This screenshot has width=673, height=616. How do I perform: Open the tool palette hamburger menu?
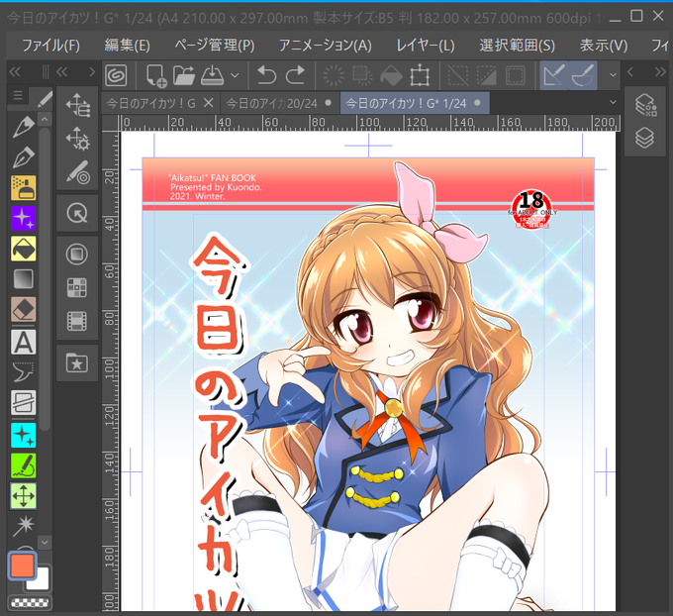coord(18,95)
